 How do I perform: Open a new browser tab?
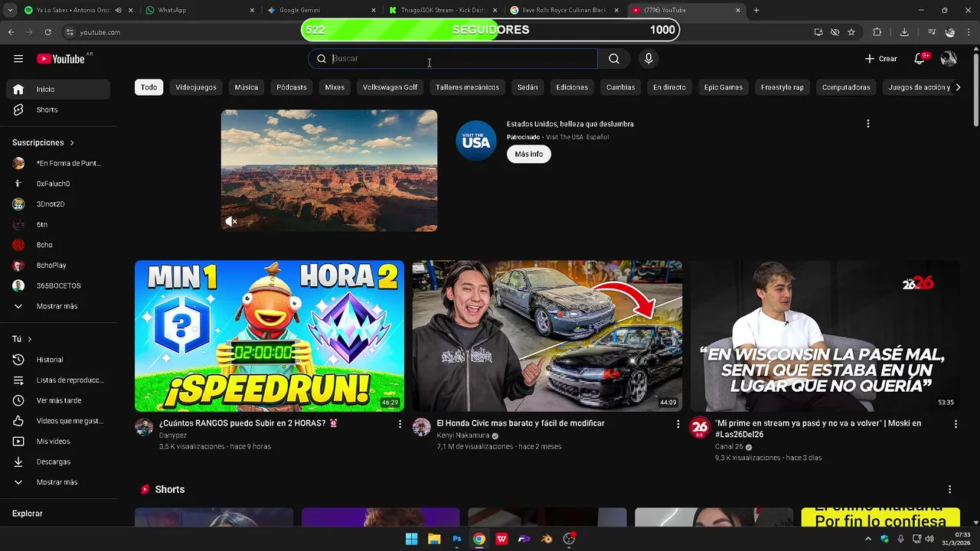pos(756,10)
